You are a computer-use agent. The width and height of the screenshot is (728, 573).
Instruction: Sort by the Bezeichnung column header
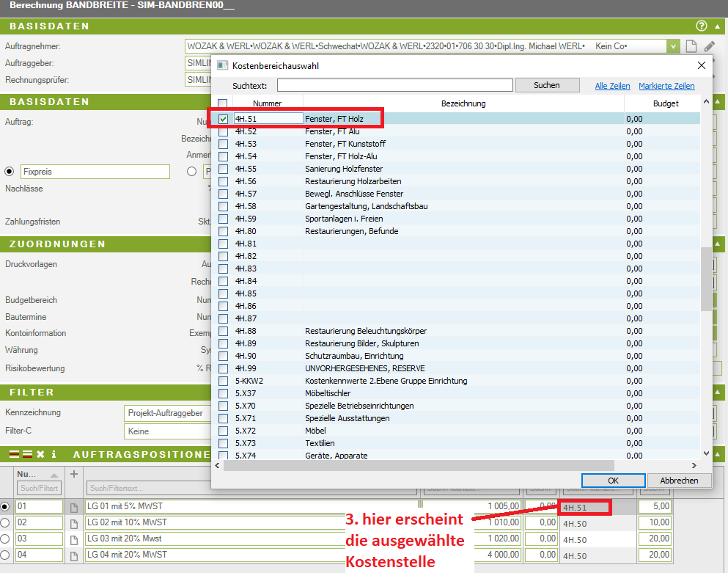(463, 103)
